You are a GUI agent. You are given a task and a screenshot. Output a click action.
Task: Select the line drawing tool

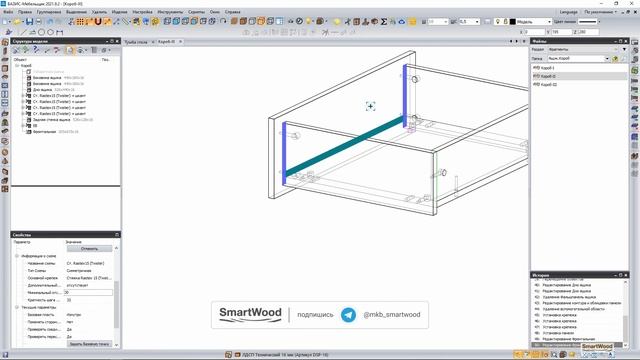24,32
